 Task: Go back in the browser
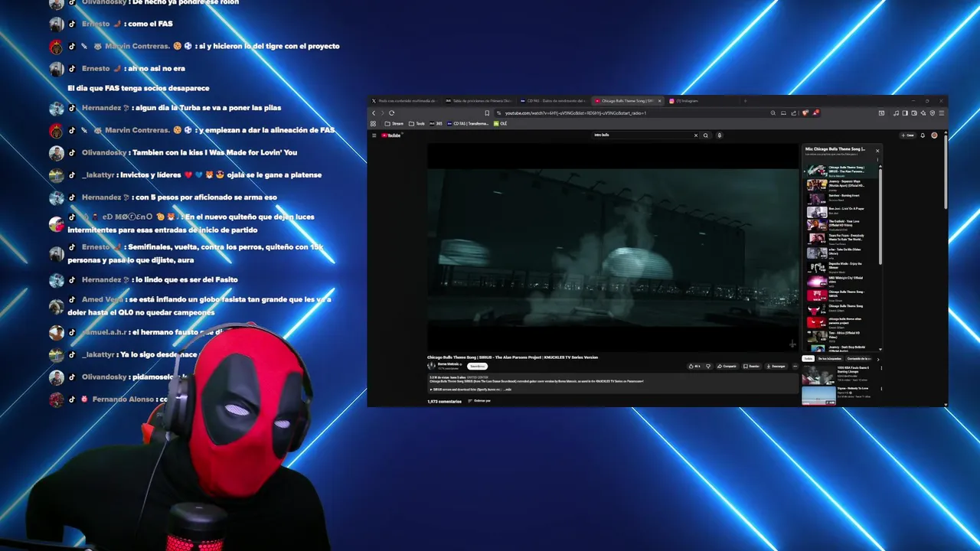374,113
